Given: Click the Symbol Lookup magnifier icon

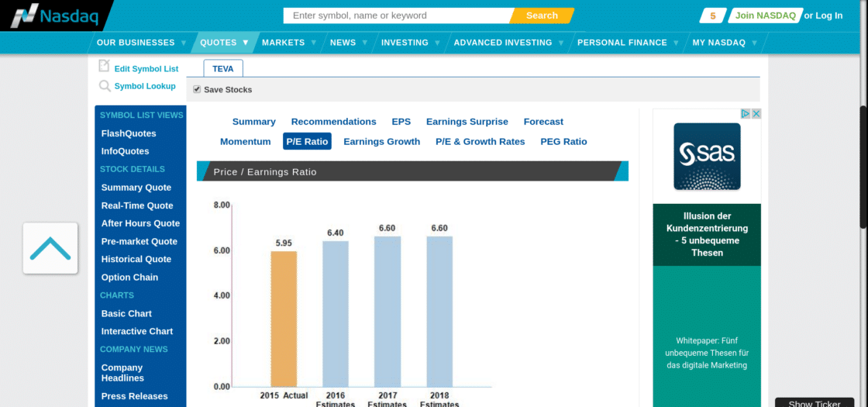Looking at the screenshot, I should click(x=105, y=86).
